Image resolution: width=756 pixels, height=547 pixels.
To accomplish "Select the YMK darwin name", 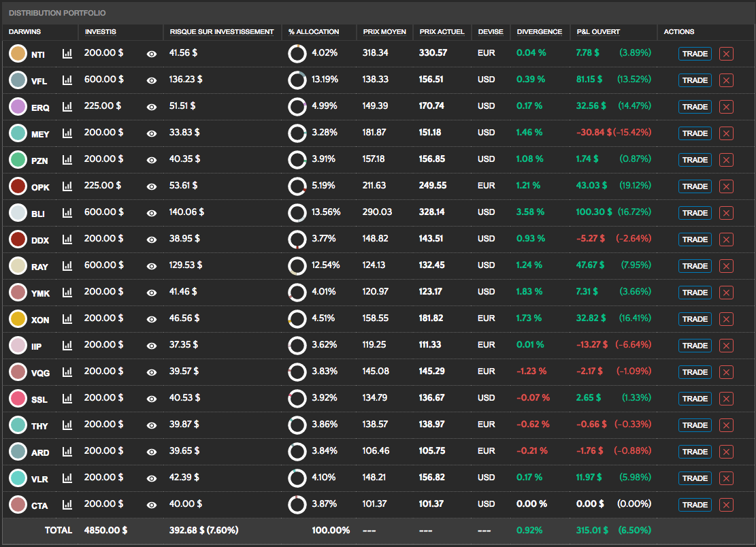I will tap(40, 293).
